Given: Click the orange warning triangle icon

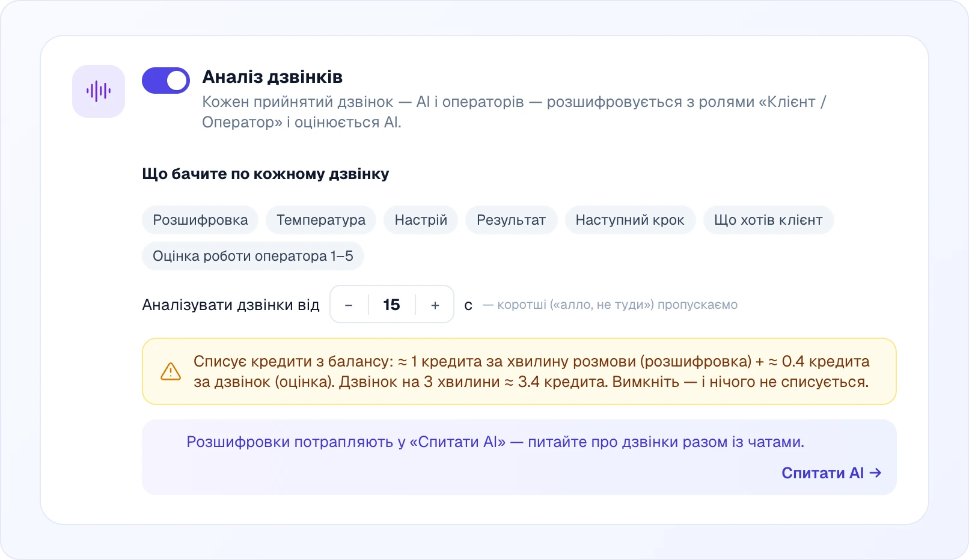Looking at the screenshot, I should 171,371.
